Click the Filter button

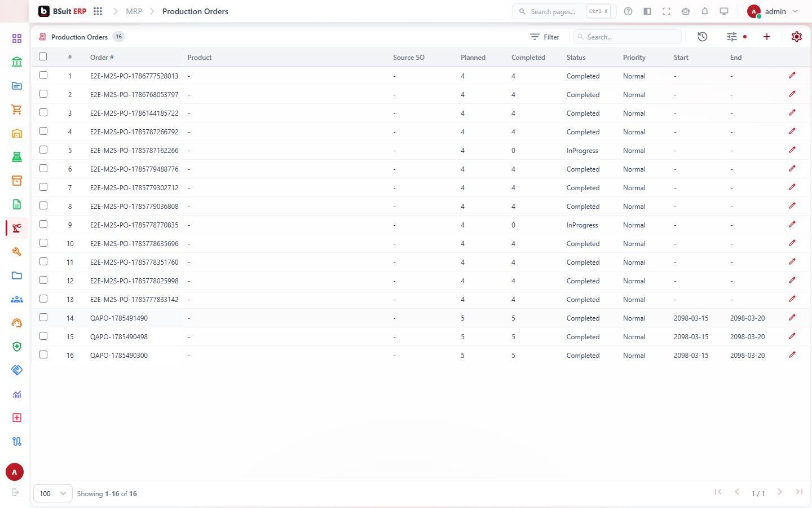click(x=545, y=37)
